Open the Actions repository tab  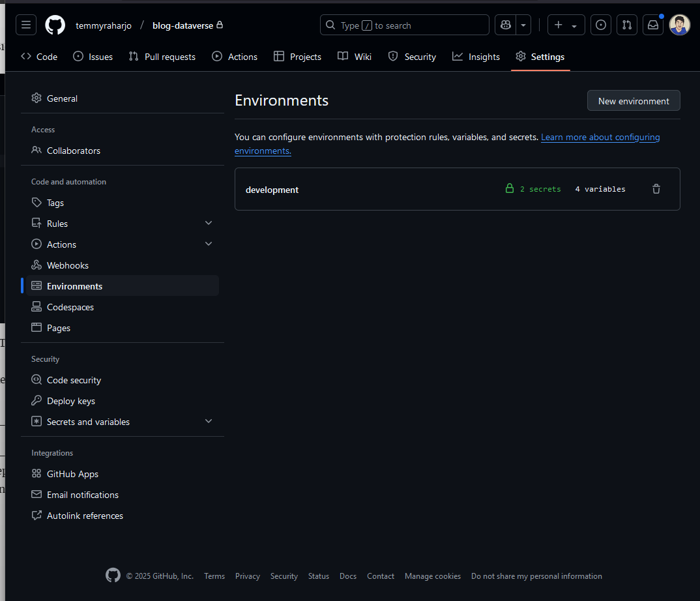(235, 57)
